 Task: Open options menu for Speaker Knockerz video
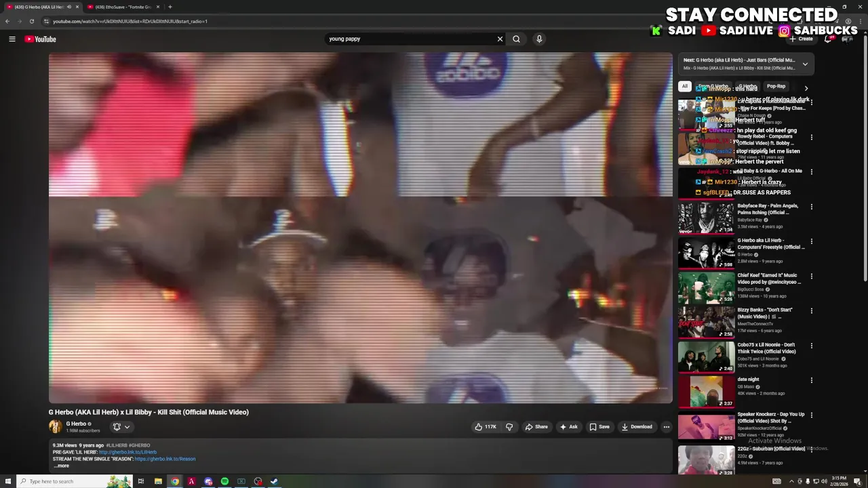(811, 415)
